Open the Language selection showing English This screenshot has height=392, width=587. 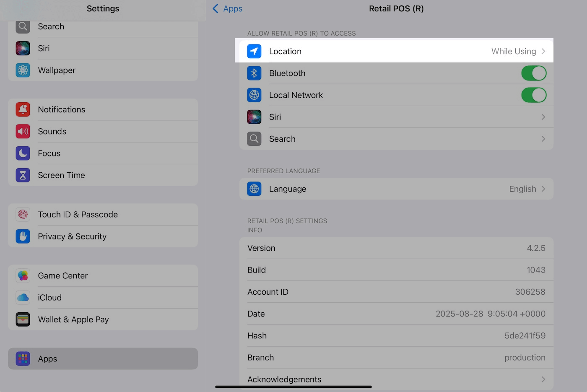pos(396,189)
